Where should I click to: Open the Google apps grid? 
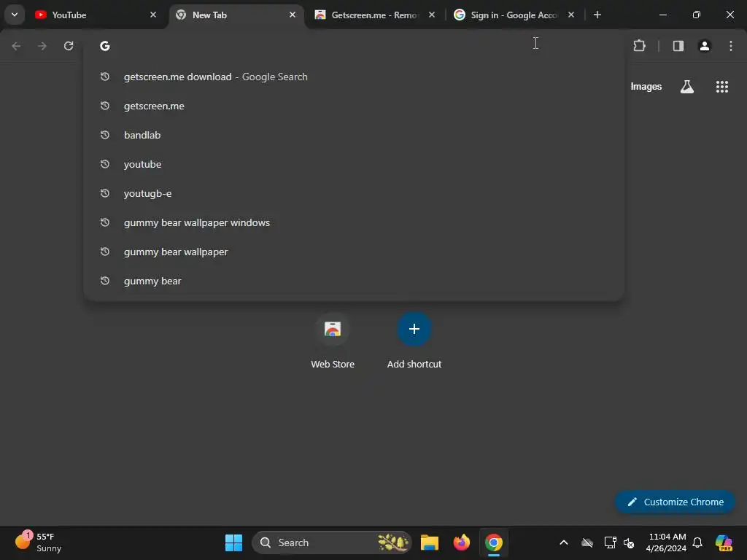tap(721, 87)
